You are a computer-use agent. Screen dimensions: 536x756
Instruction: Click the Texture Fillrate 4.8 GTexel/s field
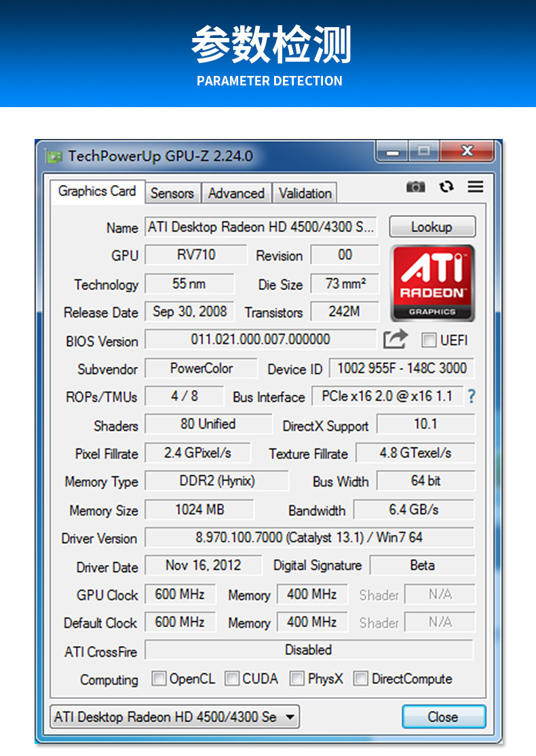coord(415,453)
